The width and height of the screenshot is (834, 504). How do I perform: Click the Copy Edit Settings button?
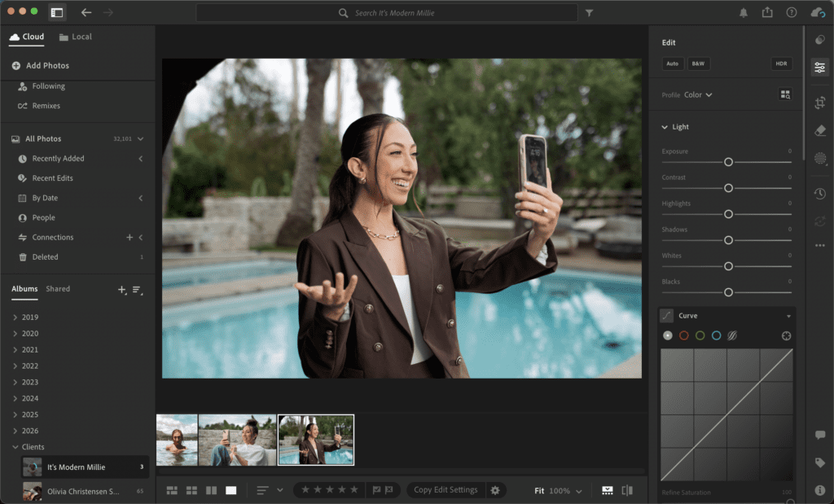[446, 490]
